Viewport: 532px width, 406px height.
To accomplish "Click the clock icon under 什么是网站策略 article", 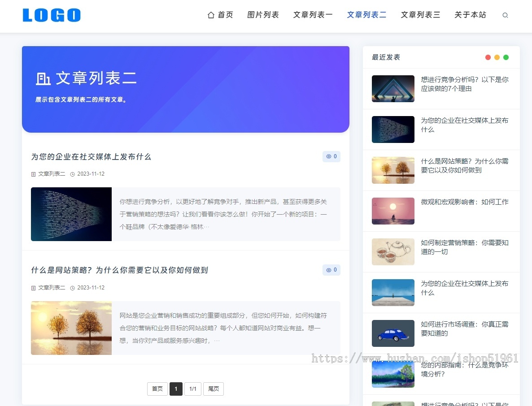I will click(72, 288).
